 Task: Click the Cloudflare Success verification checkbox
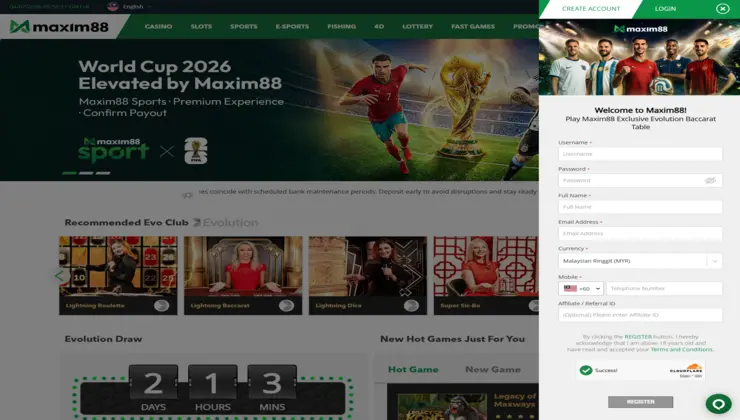[x=586, y=370]
